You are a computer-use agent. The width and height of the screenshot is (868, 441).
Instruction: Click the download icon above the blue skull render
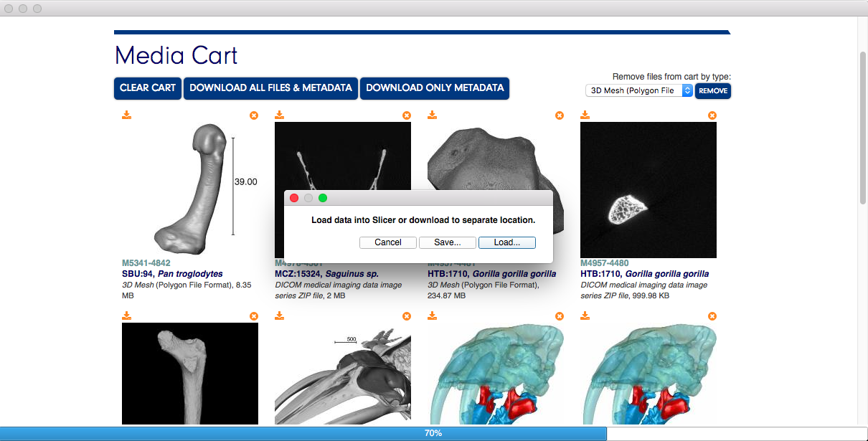coord(432,315)
